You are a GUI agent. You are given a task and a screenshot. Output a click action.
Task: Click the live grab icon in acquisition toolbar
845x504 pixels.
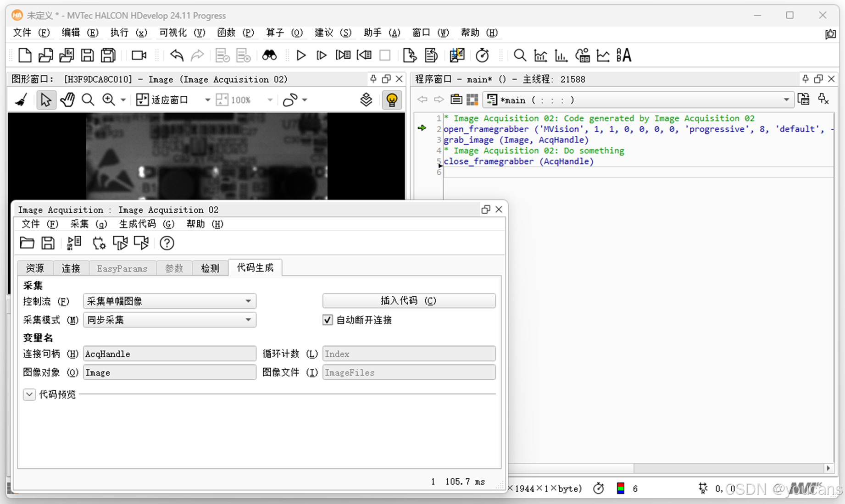[x=141, y=243]
